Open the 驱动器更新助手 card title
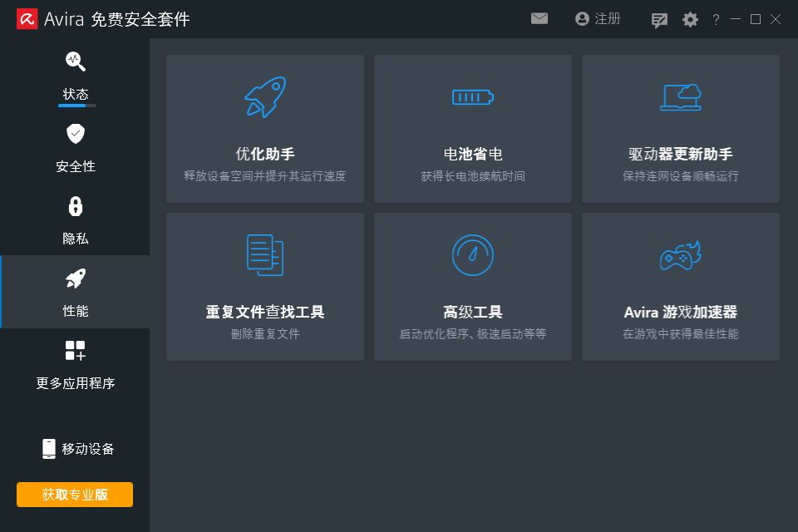This screenshot has width=798, height=532. tap(681, 154)
